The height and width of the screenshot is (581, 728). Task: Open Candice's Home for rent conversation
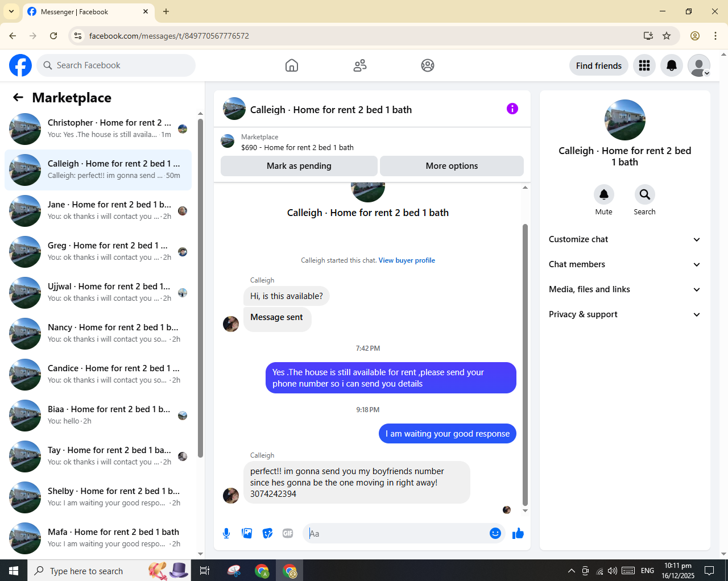[x=98, y=375]
